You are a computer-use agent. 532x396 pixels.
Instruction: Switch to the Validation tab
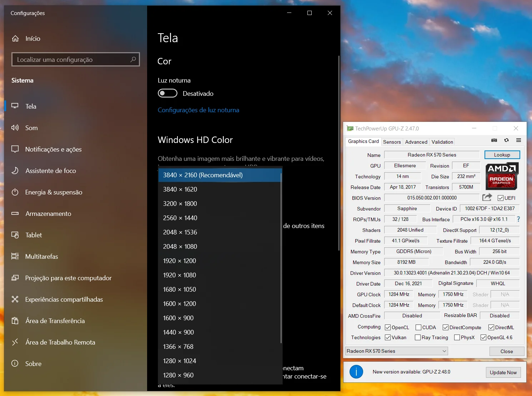(x=442, y=142)
